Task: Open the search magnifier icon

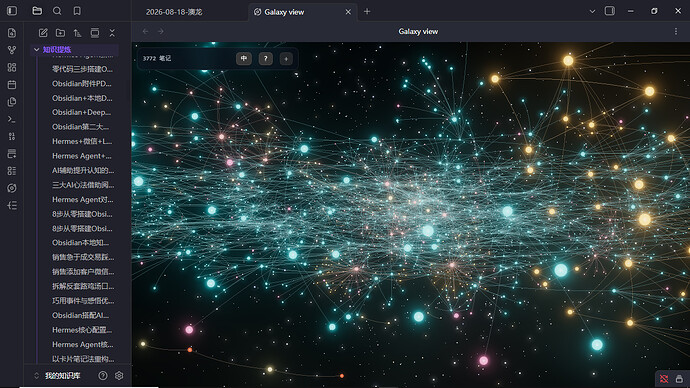Action: 57,11
